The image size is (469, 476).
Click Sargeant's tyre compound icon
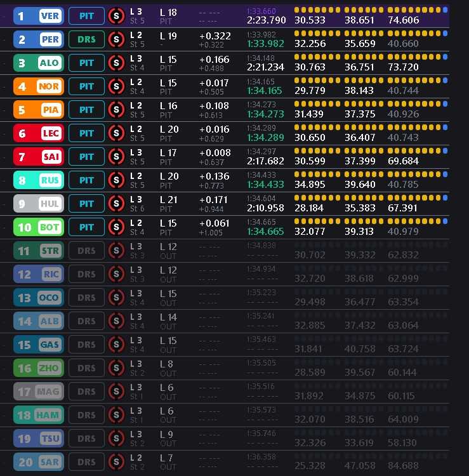(116, 462)
